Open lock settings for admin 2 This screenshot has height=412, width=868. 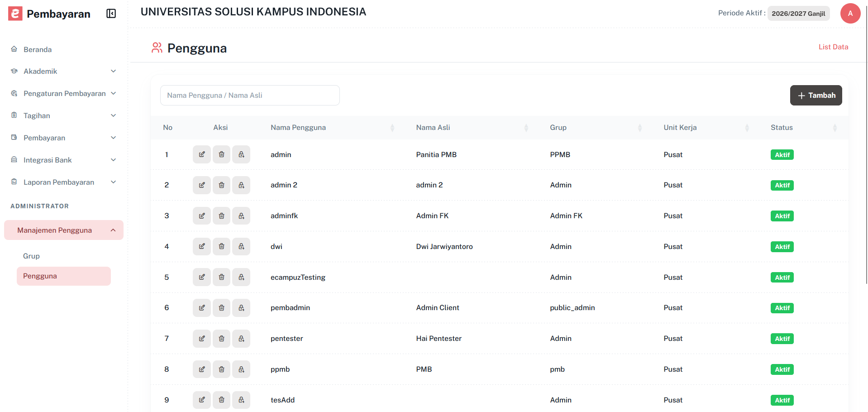click(241, 185)
